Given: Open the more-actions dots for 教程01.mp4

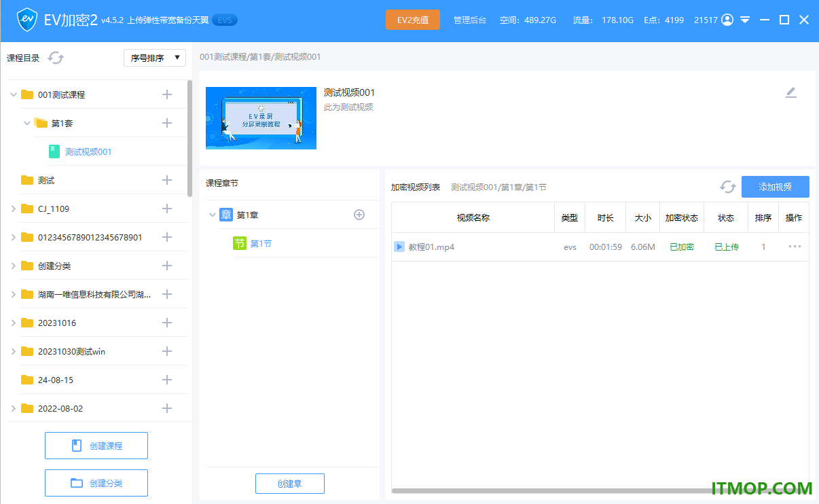Looking at the screenshot, I should 795,247.
